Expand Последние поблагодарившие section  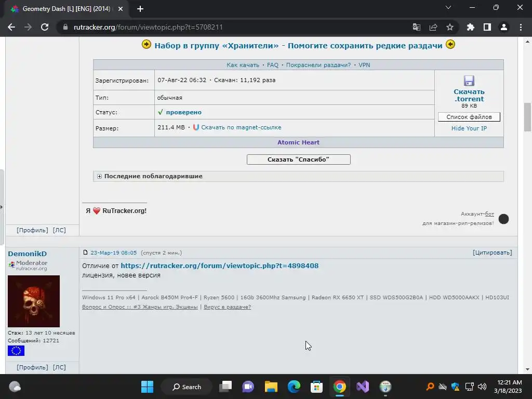coord(99,176)
